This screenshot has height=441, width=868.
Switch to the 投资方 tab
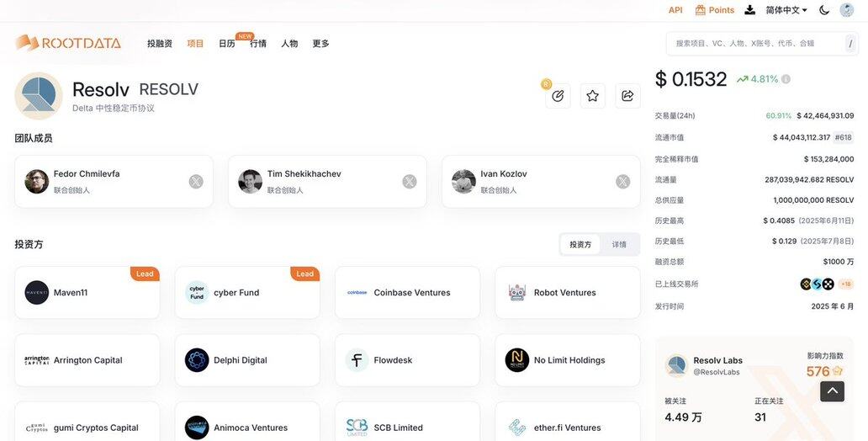[x=580, y=244]
